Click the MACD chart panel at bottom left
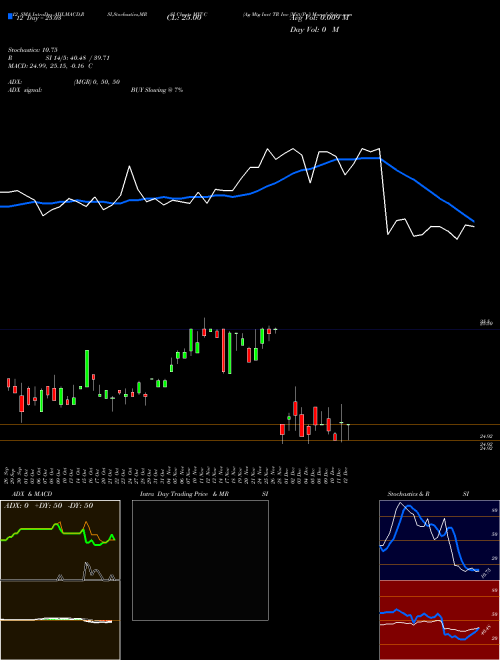This screenshot has width=500, height=660. [x=60, y=620]
